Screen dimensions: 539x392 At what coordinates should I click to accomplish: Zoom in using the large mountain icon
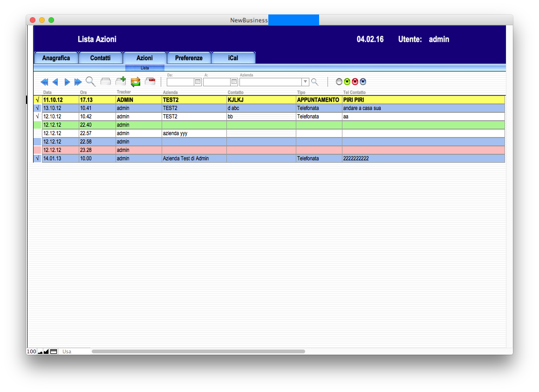click(x=46, y=351)
